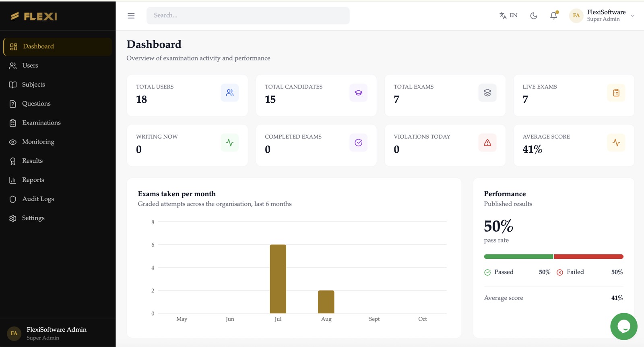Click the Violations Today warning icon
The height and width of the screenshot is (347, 644).
[x=487, y=143]
